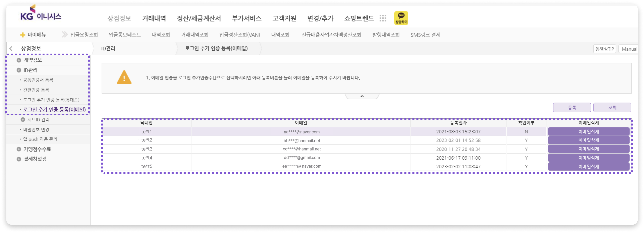Open the 상점정보 top menu
The height and width of the screenshot is (233, 644).
(119, 18)
